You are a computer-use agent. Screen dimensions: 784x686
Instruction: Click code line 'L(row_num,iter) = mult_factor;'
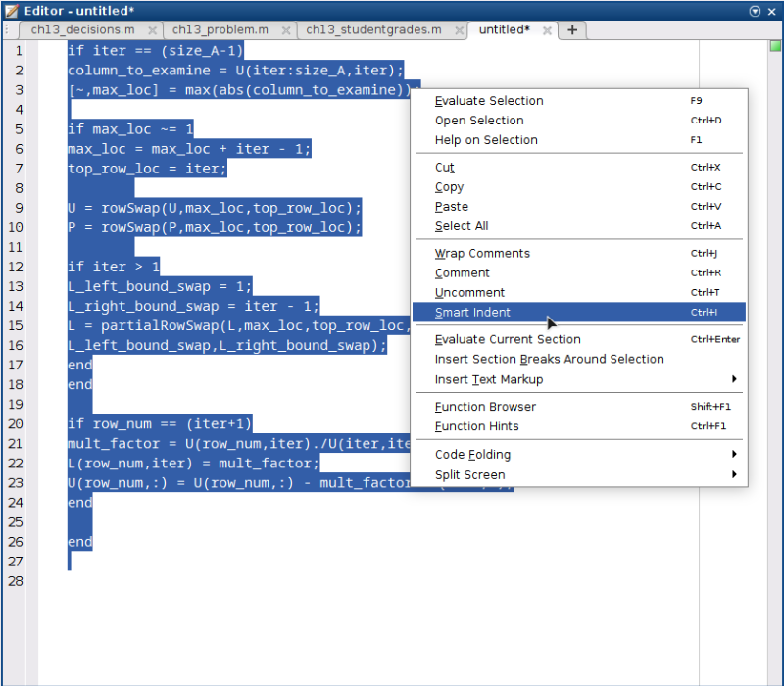pyautogui.click(x=193, y=464)
